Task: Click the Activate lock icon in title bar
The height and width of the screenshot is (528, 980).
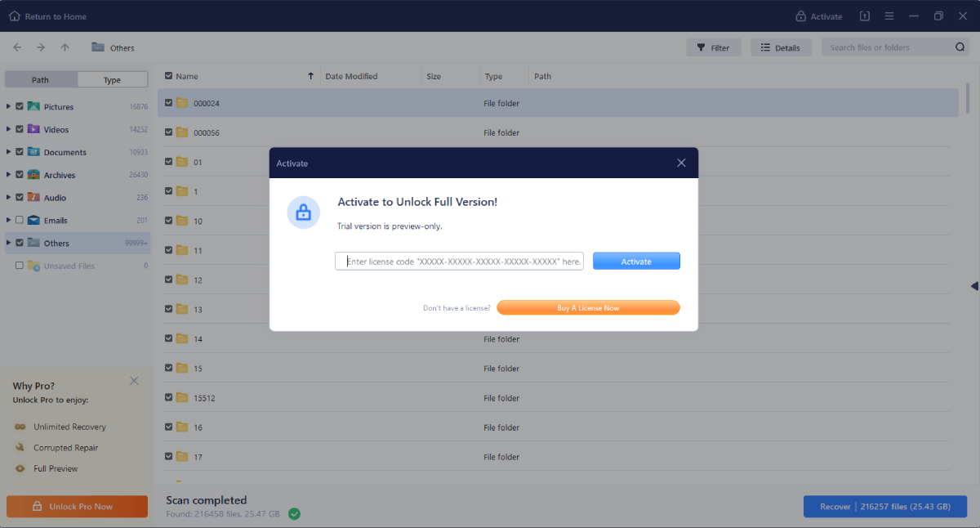Action: (801, 16)
